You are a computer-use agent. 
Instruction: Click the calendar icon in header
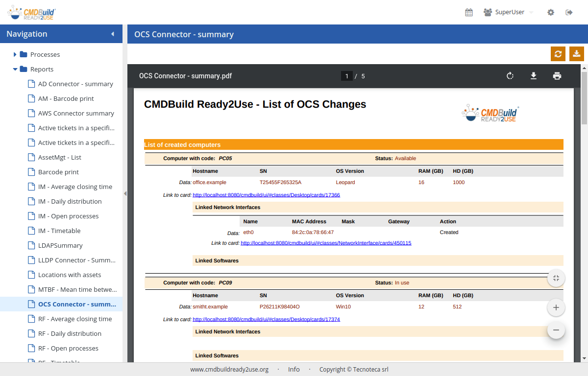(x=469, y=12)
